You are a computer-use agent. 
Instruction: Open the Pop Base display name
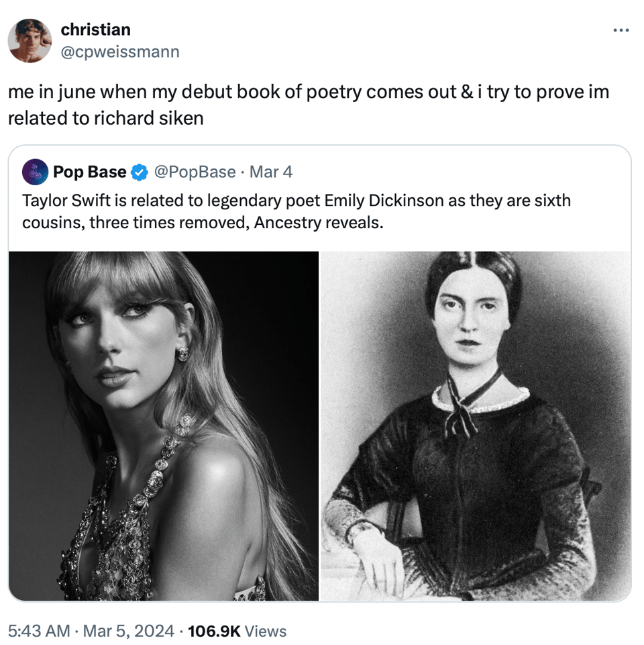pyautogui.click(x=89, y=172)
